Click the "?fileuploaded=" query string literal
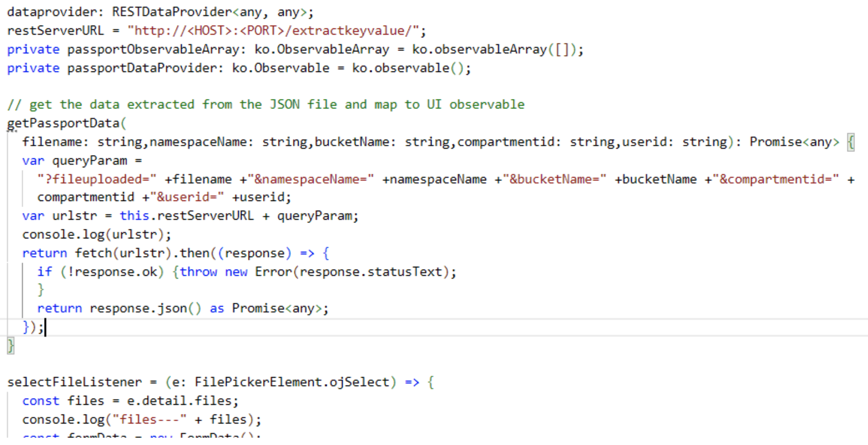This screenshot has height=445, width=868. (97, 179)
